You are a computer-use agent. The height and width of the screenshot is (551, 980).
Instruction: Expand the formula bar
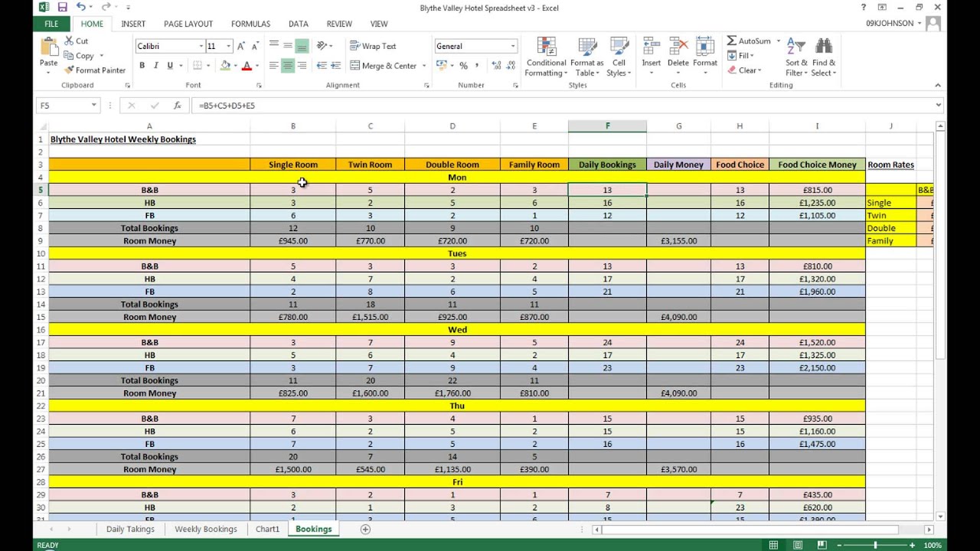tap(939, 106)
